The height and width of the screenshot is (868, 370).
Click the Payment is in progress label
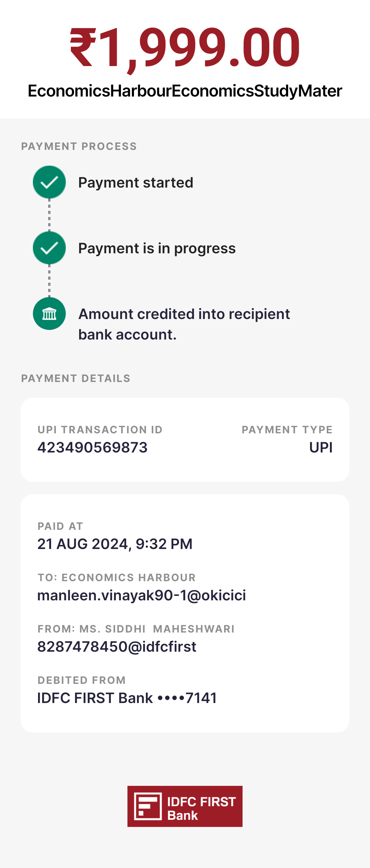[157, 248]
